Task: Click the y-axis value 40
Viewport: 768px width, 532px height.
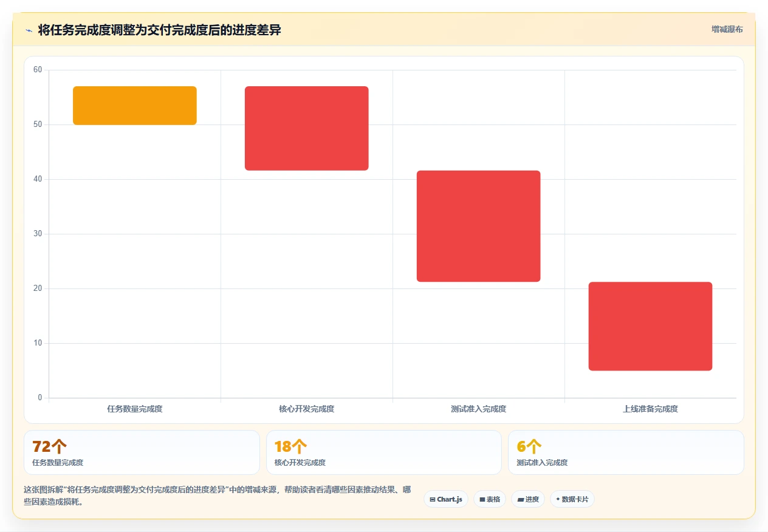Action: (38, 179)
